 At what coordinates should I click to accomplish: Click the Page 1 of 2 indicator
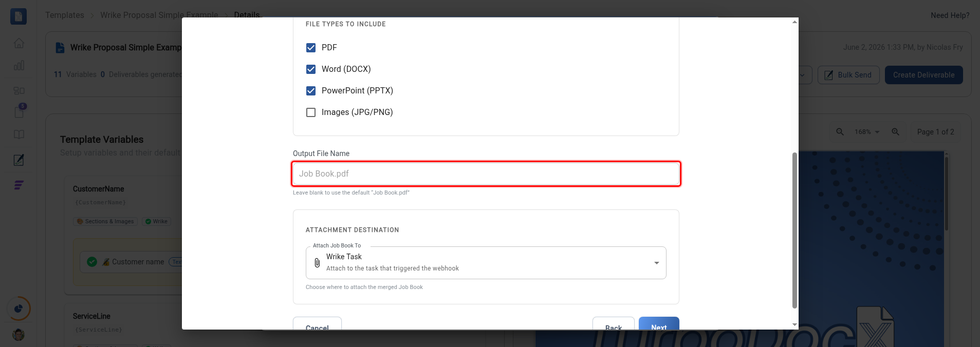935,132
